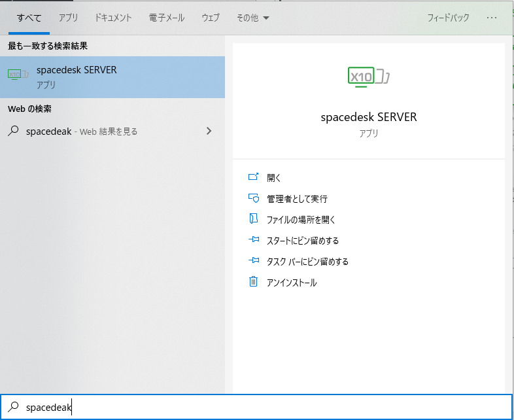Select the spacedeak web search result
Screen dimensions: 514x420
pyautogui.click(x=112, y=131)
